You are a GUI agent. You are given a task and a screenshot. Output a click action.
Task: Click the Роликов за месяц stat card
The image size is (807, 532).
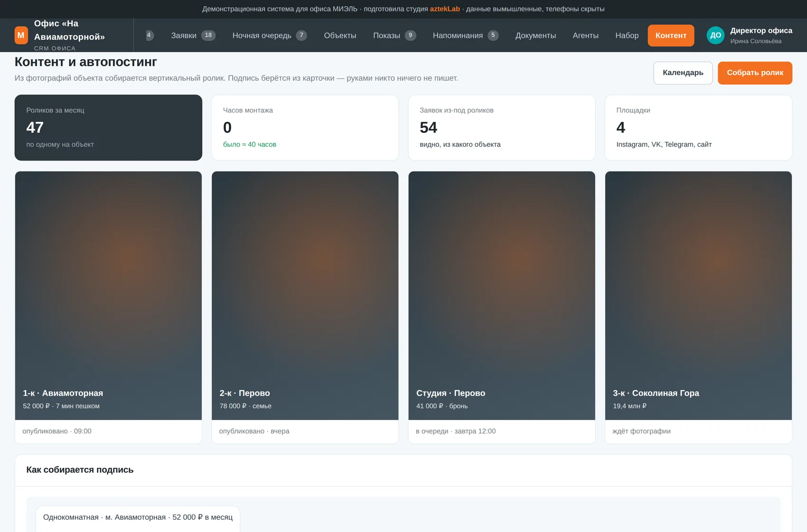point(108,128)
